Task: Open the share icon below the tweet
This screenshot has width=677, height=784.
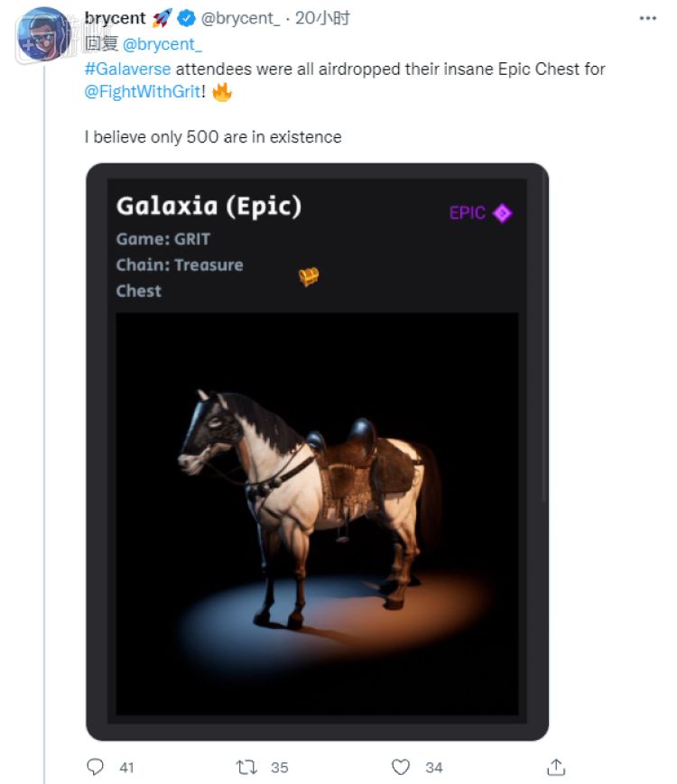Action: pyautogui.click(x=557, y=767)
